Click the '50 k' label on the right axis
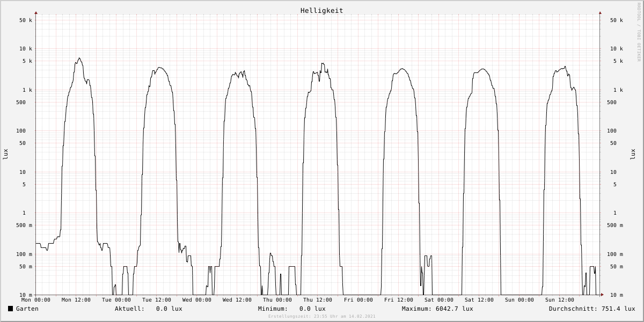This screenshot has width=644, height=322. [x=617, y=20]
